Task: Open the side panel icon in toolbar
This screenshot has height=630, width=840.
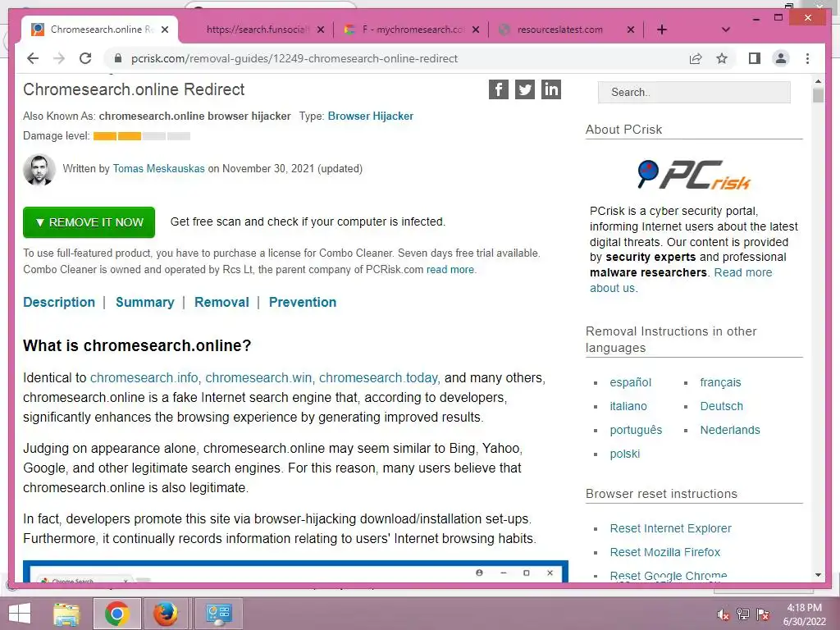Action: click(x=755, y=58)
